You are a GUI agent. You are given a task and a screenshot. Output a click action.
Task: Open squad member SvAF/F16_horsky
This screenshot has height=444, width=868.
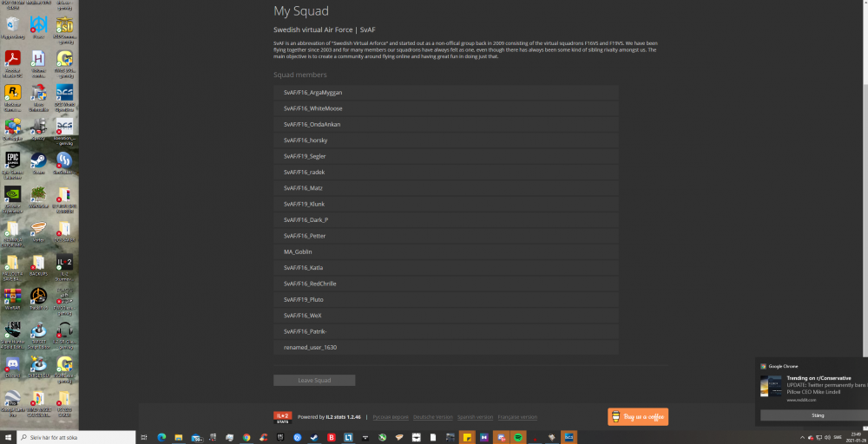pyautogui.click(x=445, y=140)
